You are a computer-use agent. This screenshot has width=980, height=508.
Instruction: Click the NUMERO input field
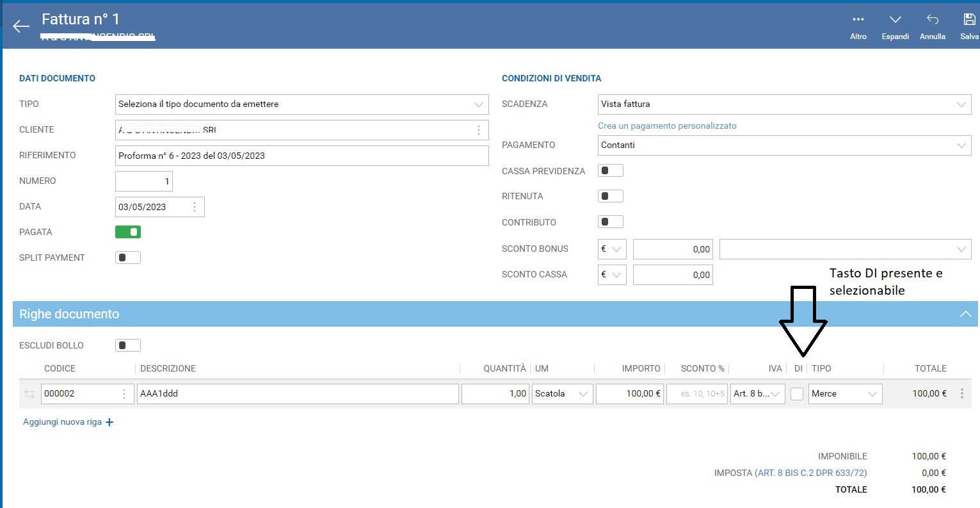(144, 181)
